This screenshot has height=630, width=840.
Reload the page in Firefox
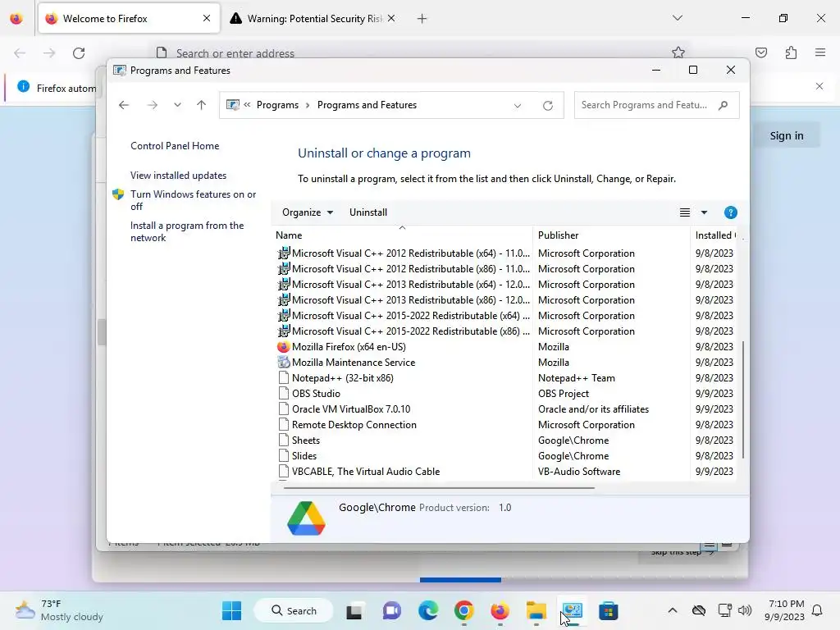click(x=79, y=52)
